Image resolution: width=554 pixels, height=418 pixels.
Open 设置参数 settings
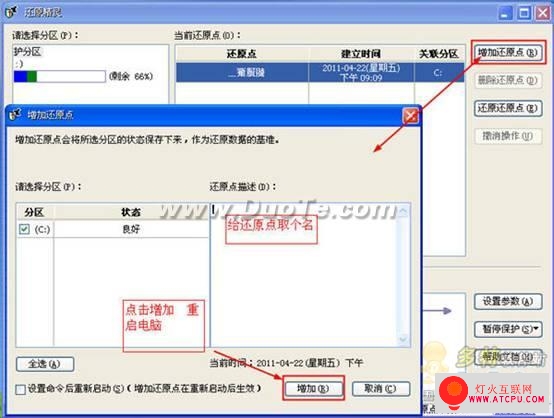point(508,301)
